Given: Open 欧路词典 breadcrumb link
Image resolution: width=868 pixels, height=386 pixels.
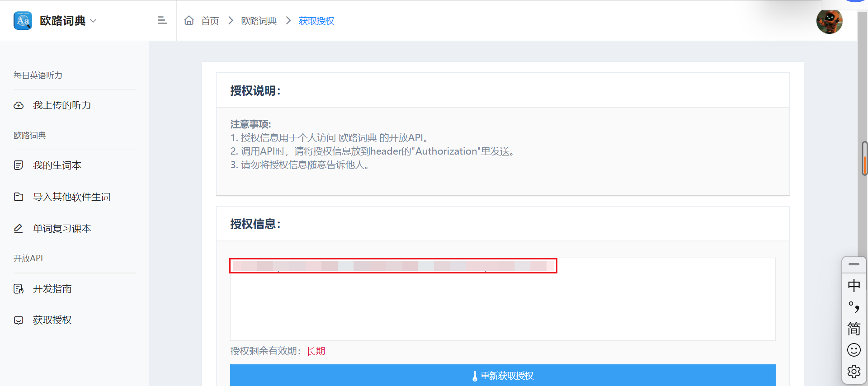Looking at the screenshot, I should [259, 21].
